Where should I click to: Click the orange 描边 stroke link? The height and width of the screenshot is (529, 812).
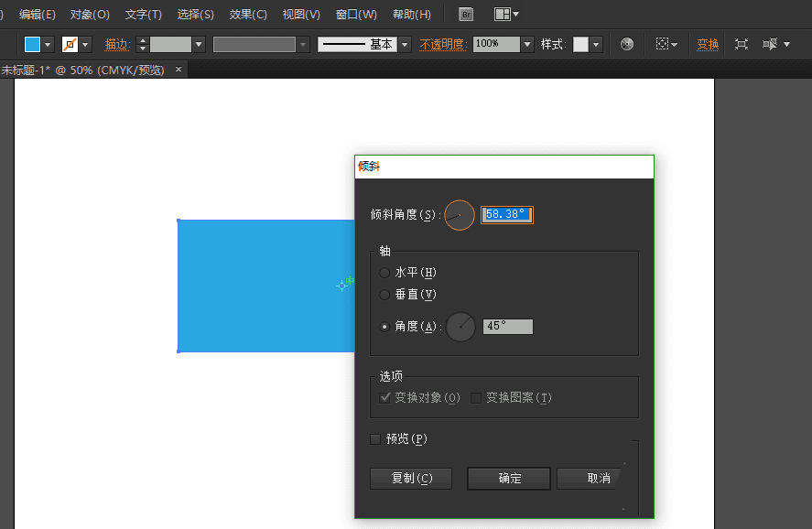pos(116,45)
